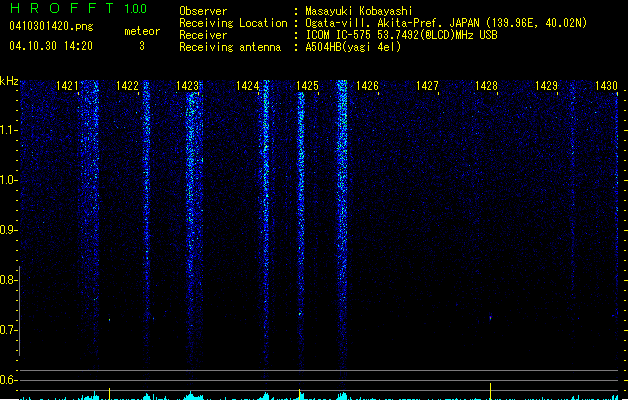Click the 'meteor' count label
Image resolution: width=629 pixels, height=400 pixels.
pos(142,31)
